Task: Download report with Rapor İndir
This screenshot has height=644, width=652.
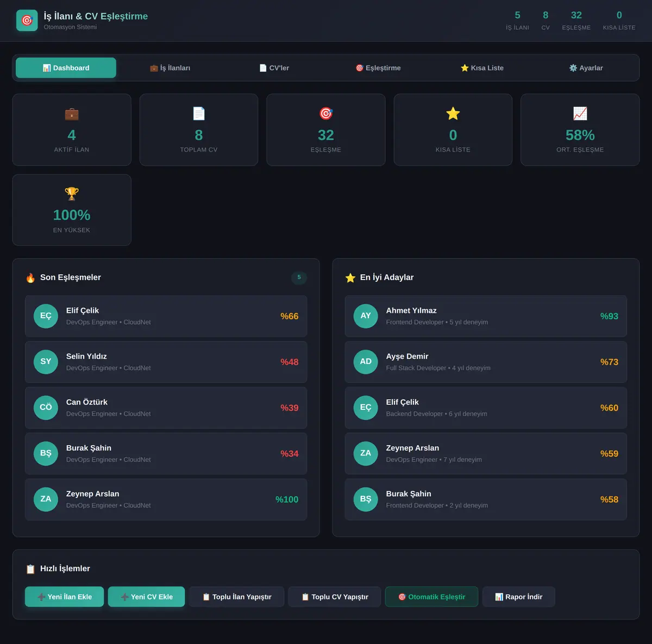Action: [x=518, y=597]
